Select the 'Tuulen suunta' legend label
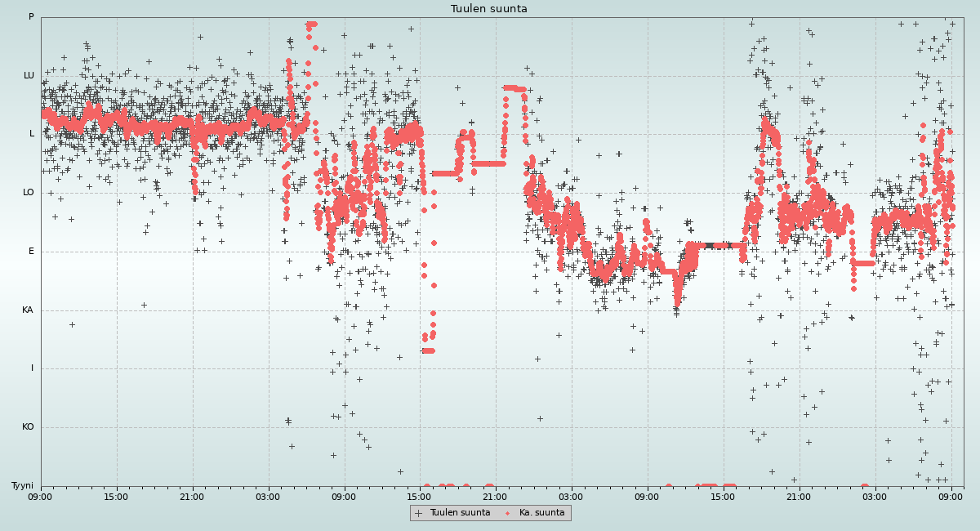Screen dimensions: 980x531 460,513
